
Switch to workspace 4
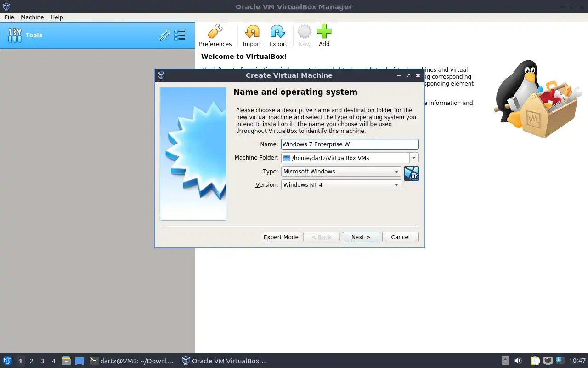(x=53, y=361)
